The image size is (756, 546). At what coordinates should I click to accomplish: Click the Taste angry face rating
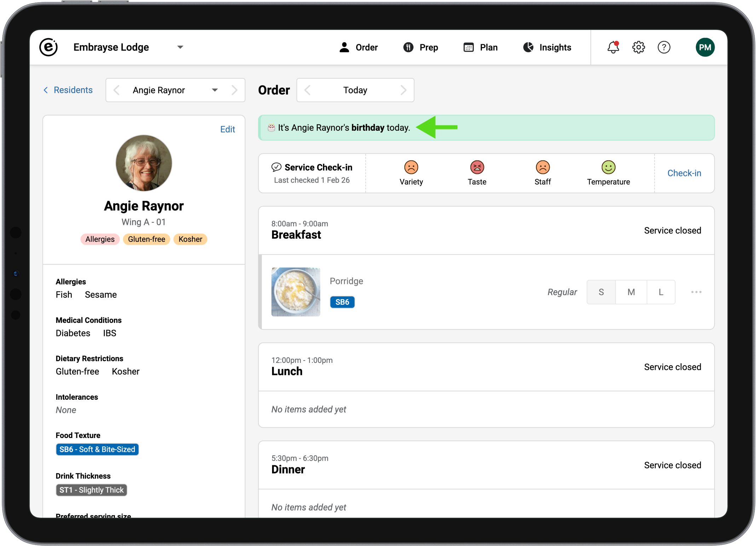pos(477,167)
